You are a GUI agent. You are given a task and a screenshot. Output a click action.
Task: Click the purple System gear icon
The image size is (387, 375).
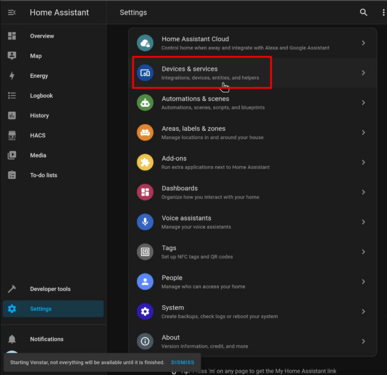tap(145, 311)
